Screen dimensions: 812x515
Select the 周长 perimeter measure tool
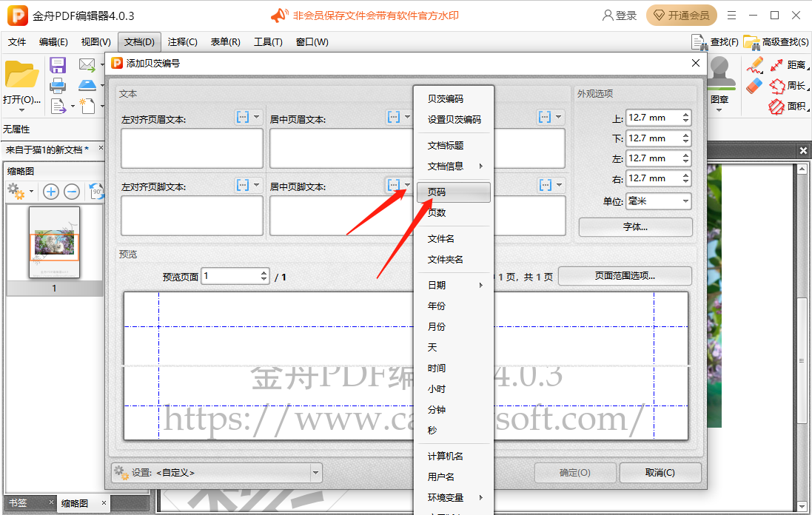pos(788,85)
